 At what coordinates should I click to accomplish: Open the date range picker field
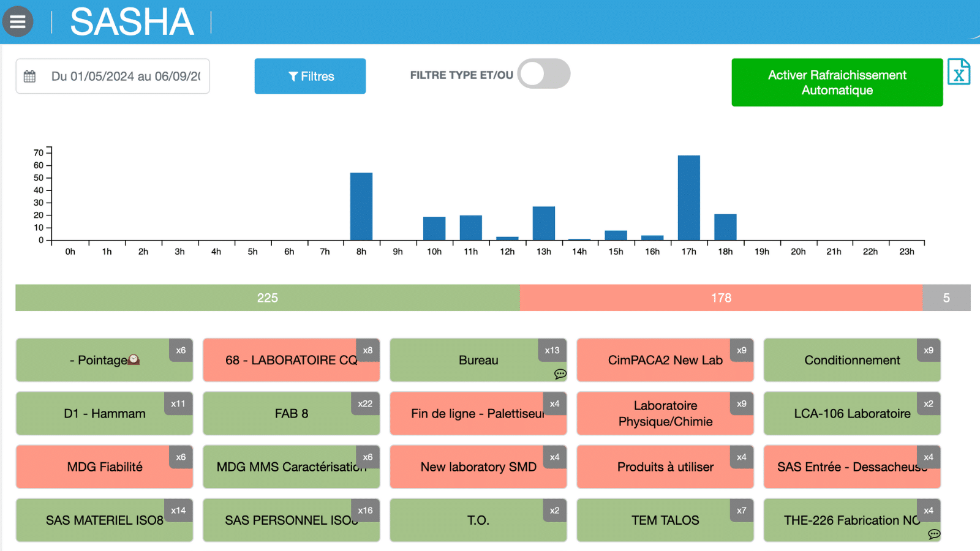[x=125, y=77]
